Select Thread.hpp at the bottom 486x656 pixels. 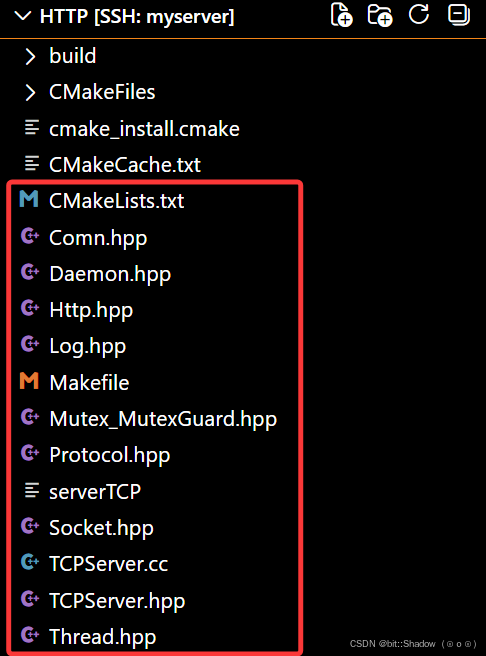(102, 637)
